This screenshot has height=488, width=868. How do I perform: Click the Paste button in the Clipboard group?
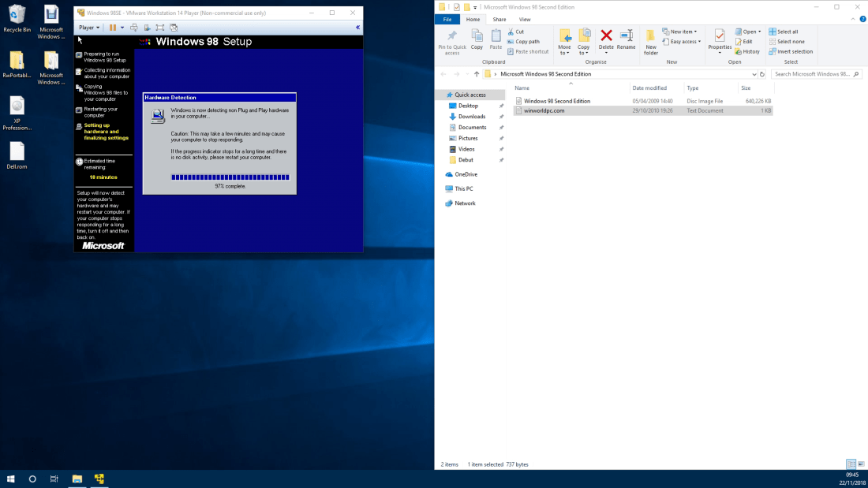coord(496,40)
